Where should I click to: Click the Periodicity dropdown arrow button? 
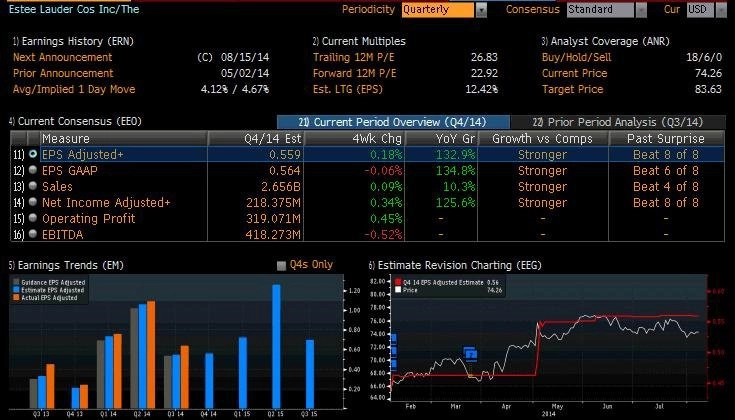tap(481, 10)
